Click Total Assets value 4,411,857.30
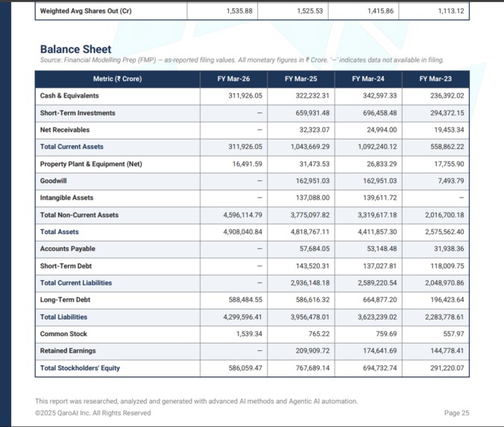Image resolution: width=504 pixels, height=427 pixels. [377, 232]
